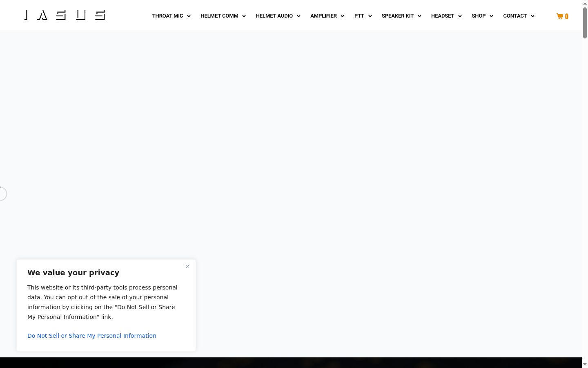Open the HEADSET menu
Viewport: 588px width, 368px height.
click(x=443, y=16)
